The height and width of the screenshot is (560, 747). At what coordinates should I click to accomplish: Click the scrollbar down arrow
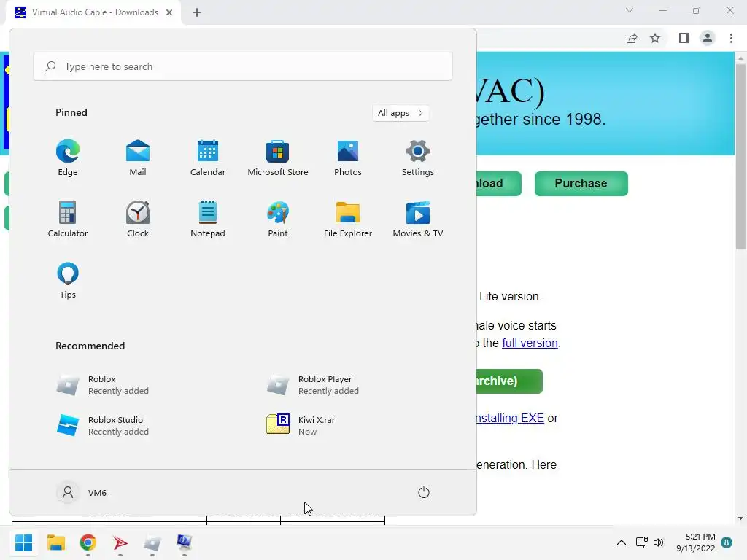pos(740,518)
